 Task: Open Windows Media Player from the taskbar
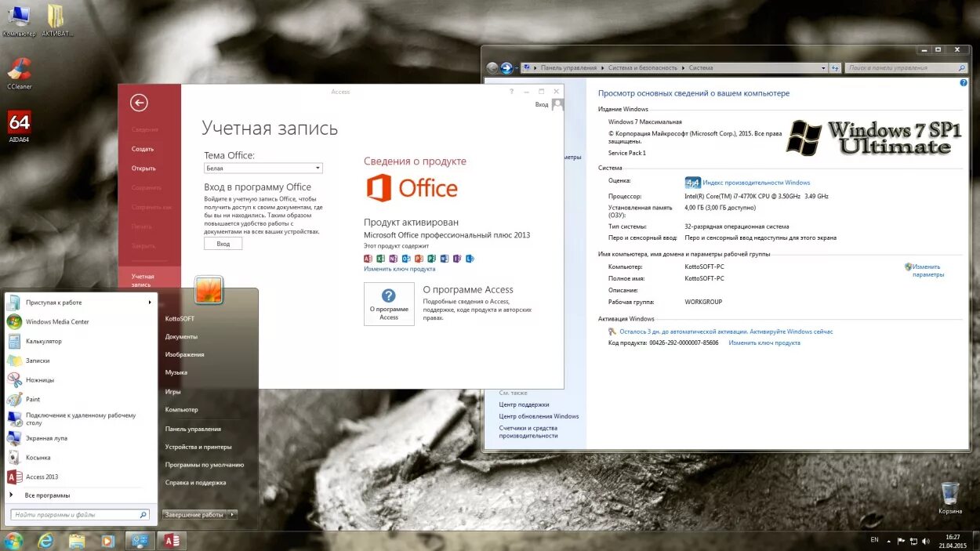[x=107, y=540]
